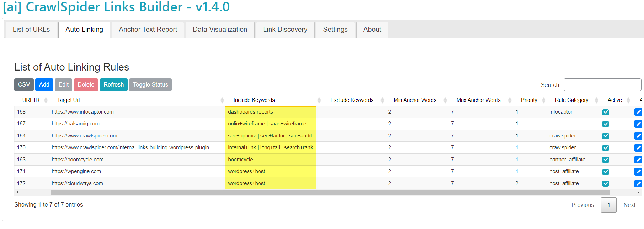This screenshot has width=644, height=229.
Task: Click the edit pencil icon for row 167
Action: click(638, 124)
